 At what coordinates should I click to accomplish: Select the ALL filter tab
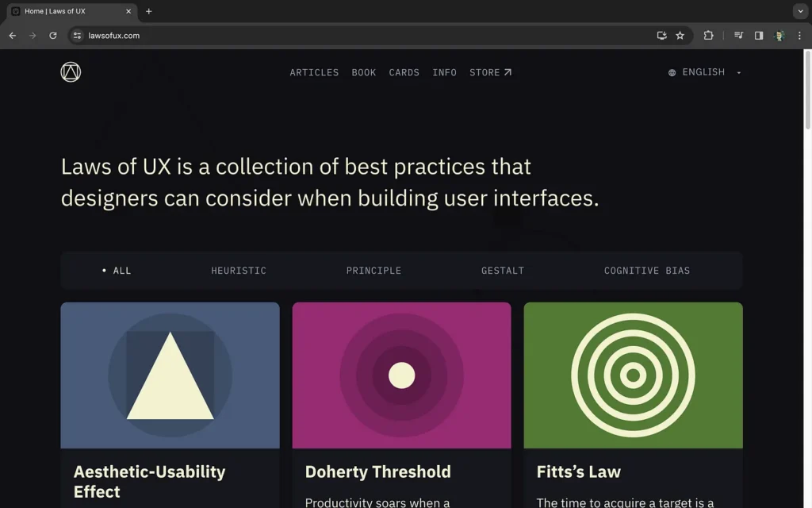pos(117,271)
